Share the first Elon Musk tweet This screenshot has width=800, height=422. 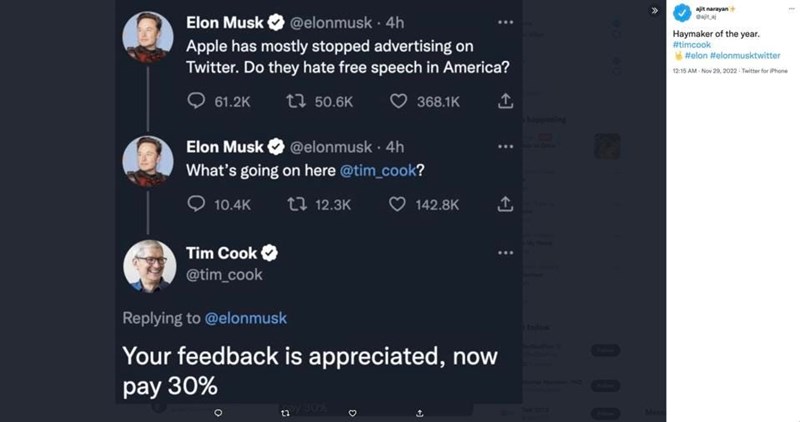coord(505,101)
